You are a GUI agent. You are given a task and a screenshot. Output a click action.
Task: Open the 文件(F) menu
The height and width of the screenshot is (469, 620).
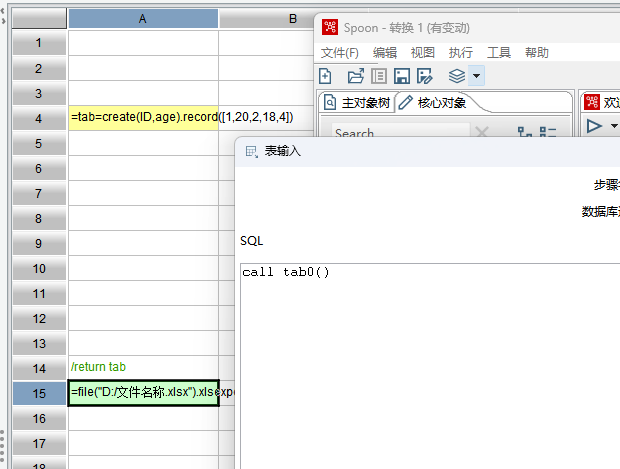point(340,53)
